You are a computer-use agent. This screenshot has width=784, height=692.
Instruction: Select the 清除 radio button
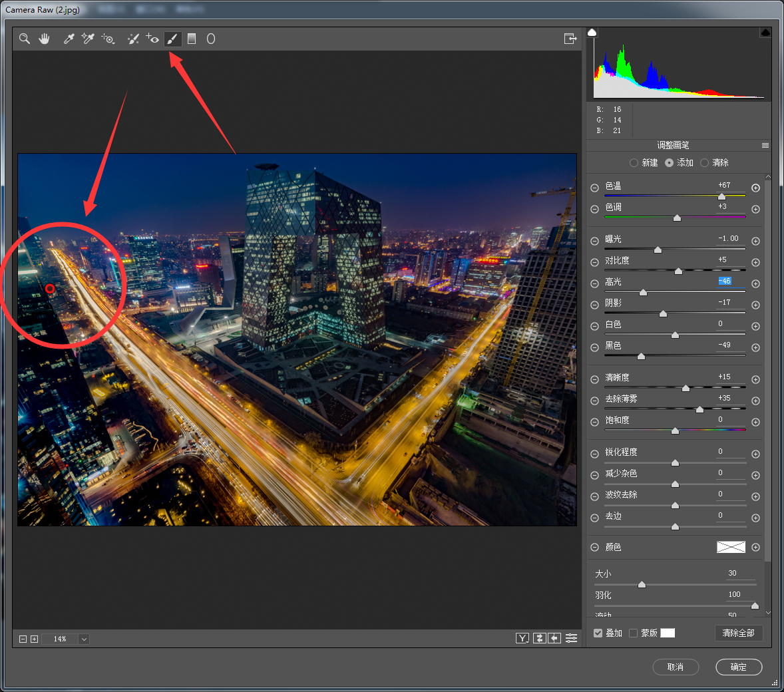pos(704,163)
